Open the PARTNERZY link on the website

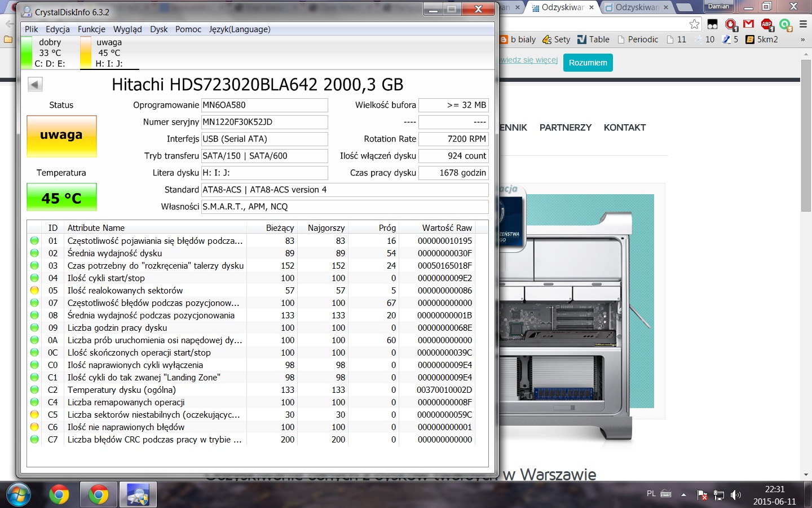pos(566,128)
